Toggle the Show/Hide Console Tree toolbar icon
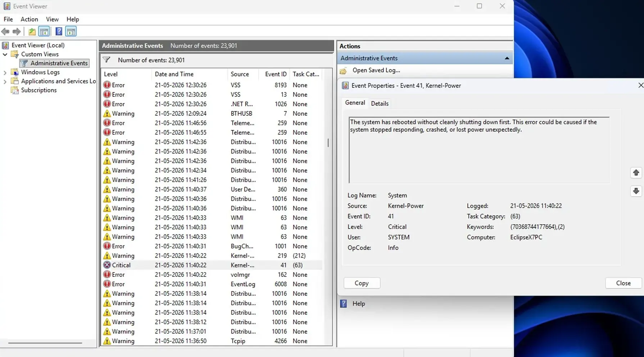This screenshot has height=357, width=644. point(44,32)
